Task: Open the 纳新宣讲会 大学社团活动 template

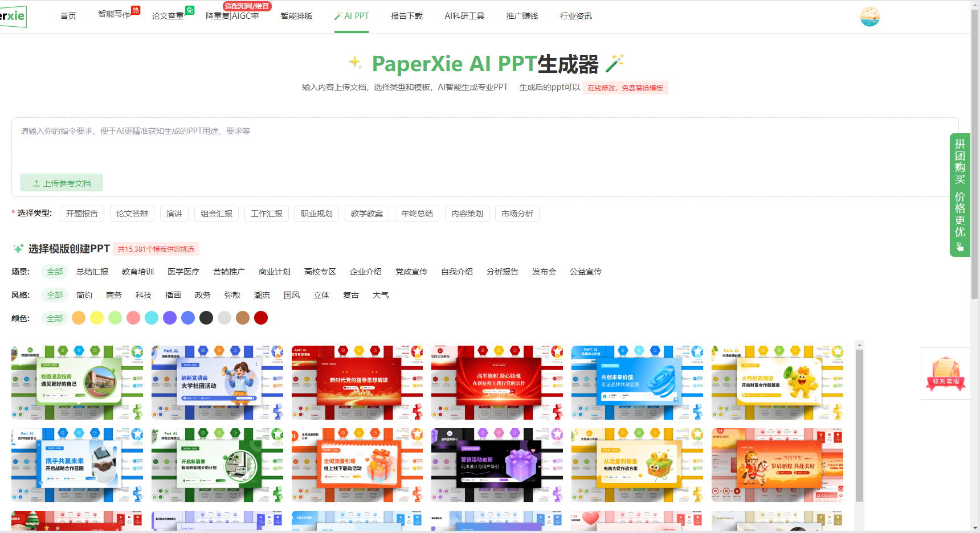Action: pos(217,382)
